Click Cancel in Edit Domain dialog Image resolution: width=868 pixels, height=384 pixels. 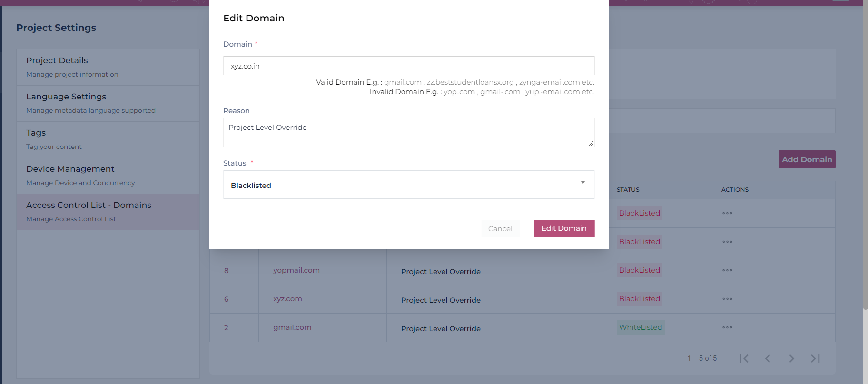click(500, 229)
